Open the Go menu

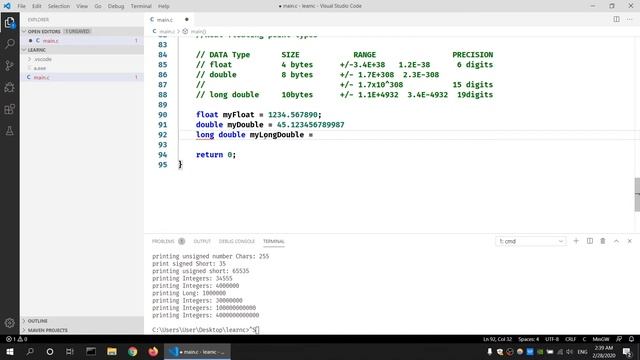pyautogui.click(x=98, y=6)
